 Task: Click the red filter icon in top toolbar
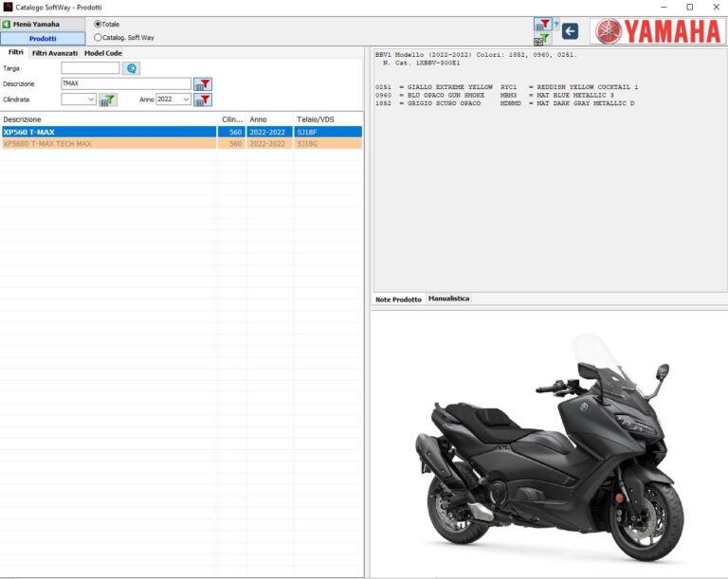coord(542,25)
